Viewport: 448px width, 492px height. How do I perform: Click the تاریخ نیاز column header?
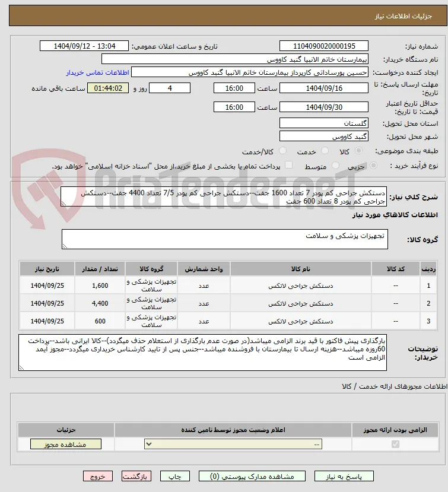(x=47, y=269)
